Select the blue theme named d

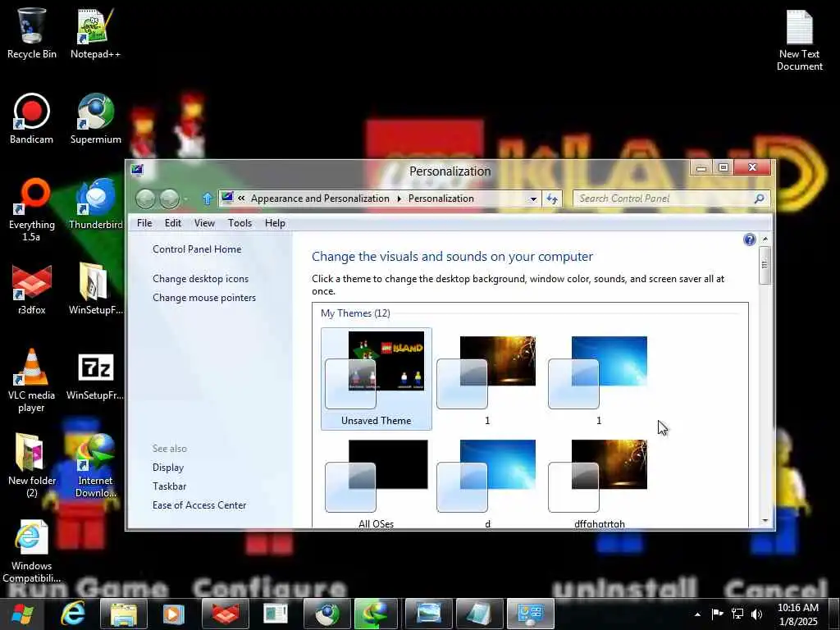coord(487,482)
